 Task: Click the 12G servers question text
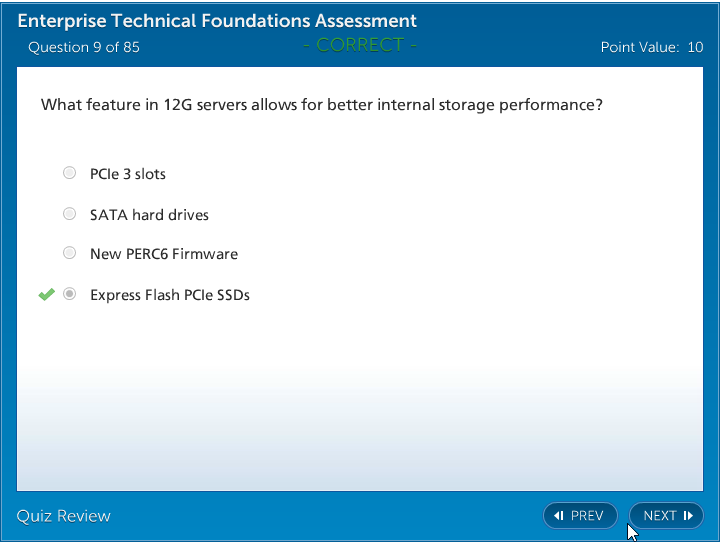point(321,105)
